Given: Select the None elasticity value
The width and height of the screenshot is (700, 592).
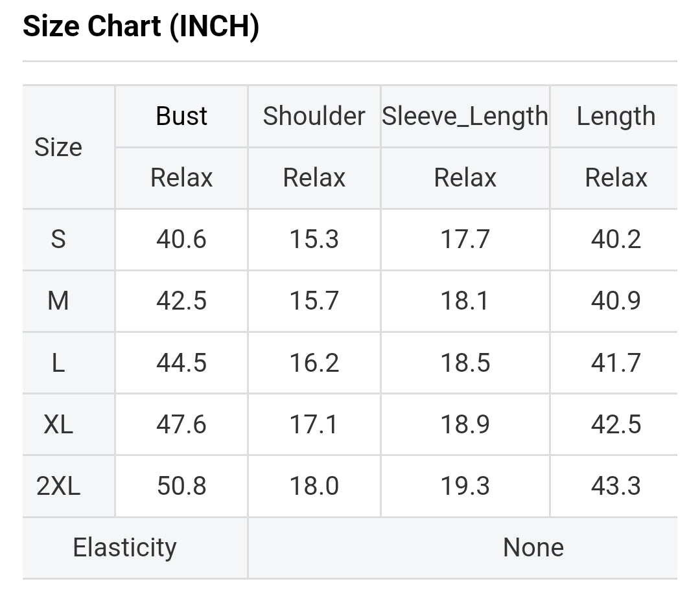Looking at the screenshot, I should tap(533, 548).
